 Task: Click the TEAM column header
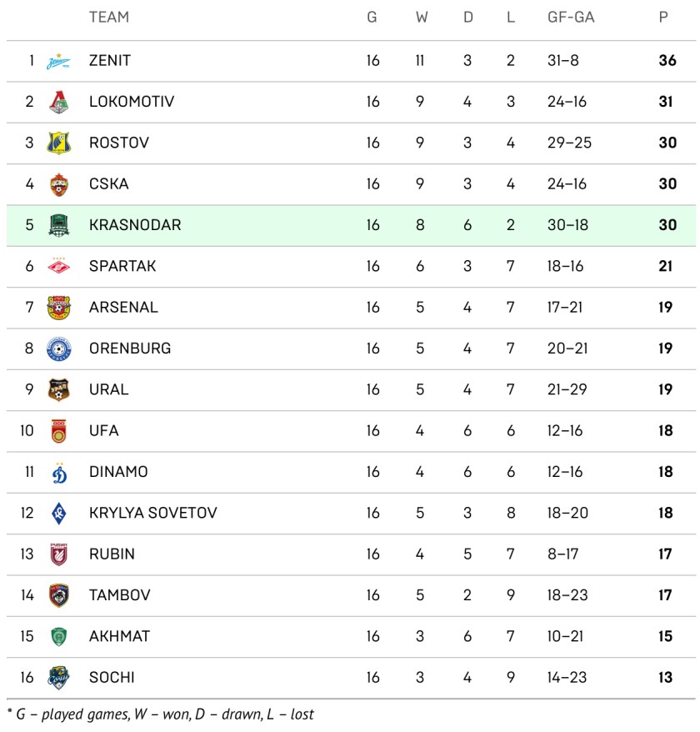(x=108, y=17)
